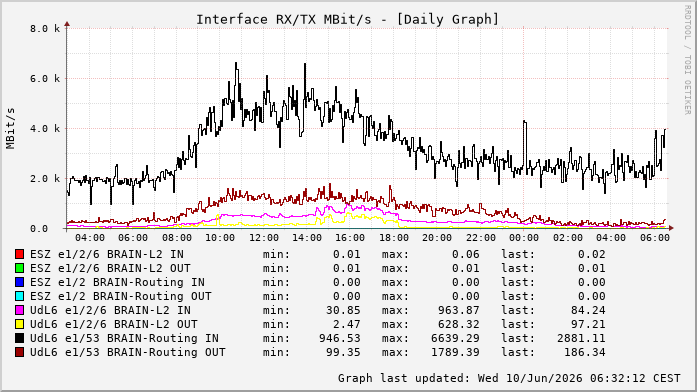Click the 14:00 x-axis time label

click(307, 238)
